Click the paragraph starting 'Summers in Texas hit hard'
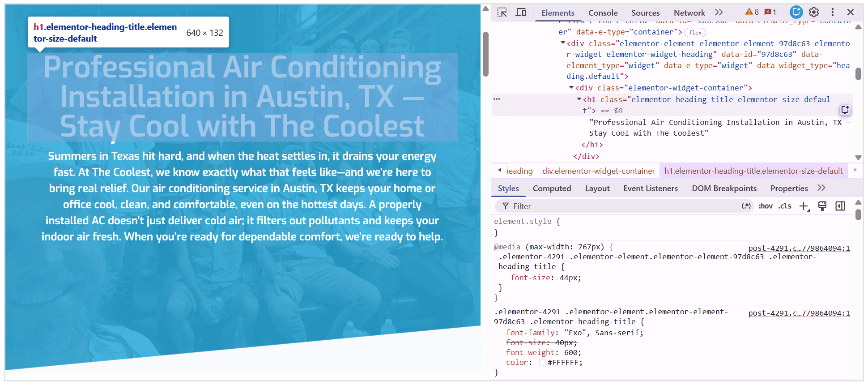 [242, 196]
